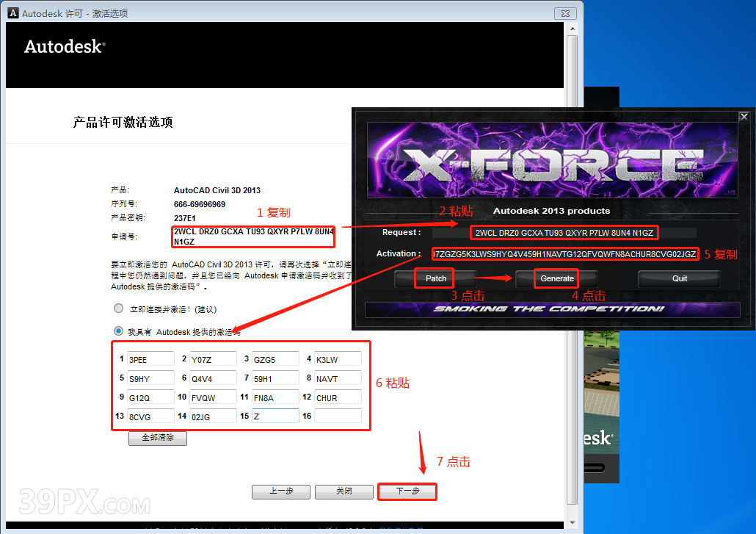
Task: Proceed with the 下一步 button
Action: coord(407,491)
